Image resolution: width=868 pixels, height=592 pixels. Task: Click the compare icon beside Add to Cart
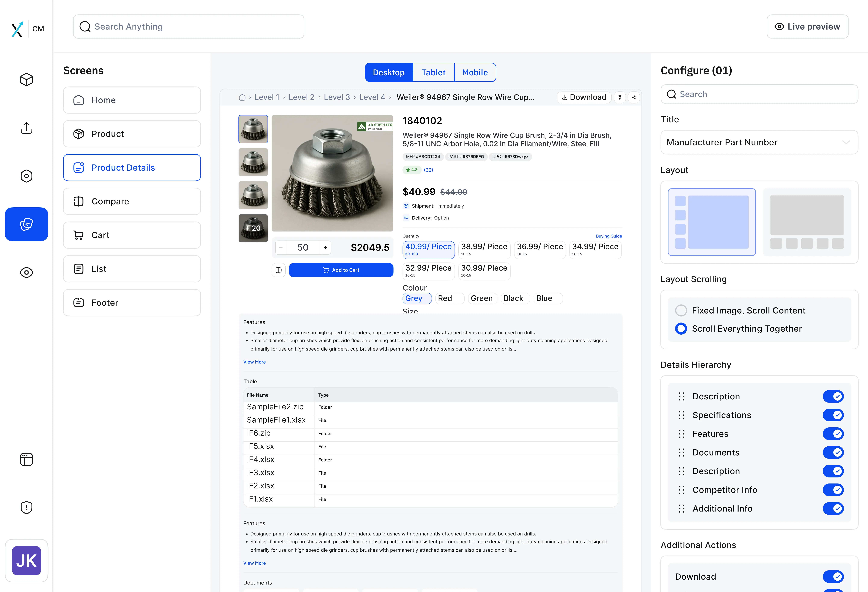pos(279,270)
